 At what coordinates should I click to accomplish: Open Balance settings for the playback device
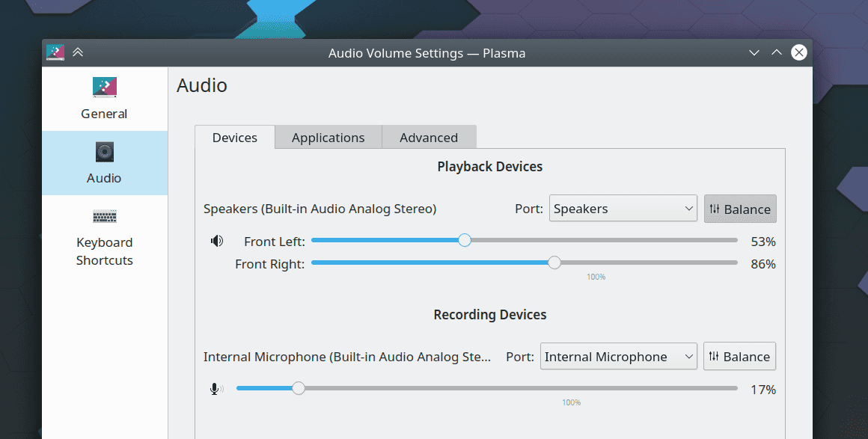740,209
